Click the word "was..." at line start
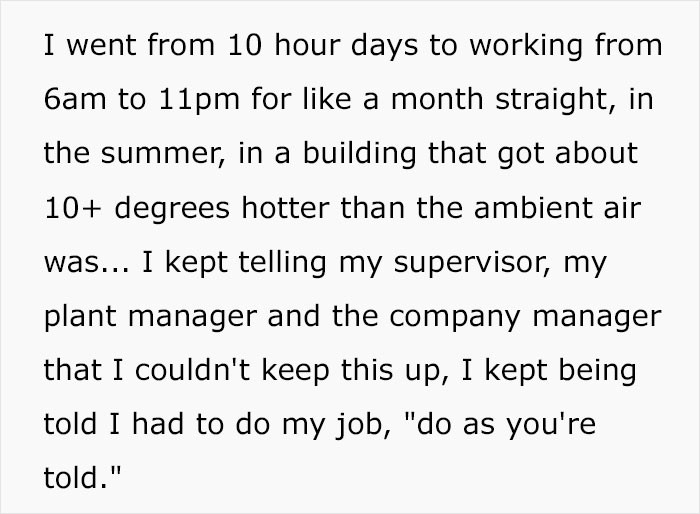Image resolution: width=700 pixels, height=514 pixels. (x=86, y=263)
